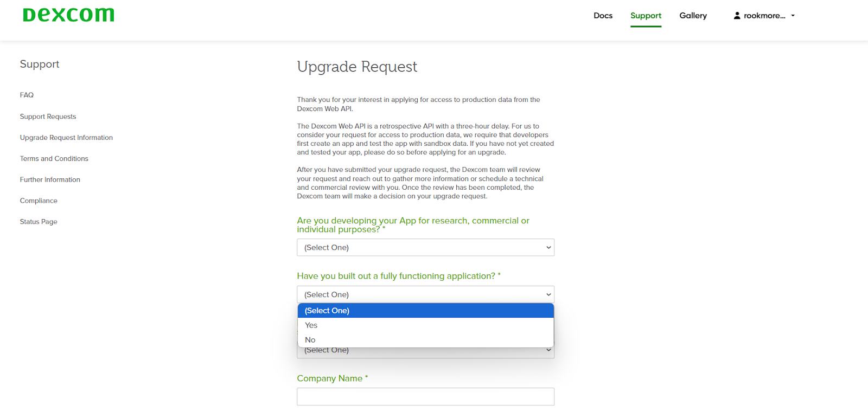Screen dimensions: 868x412
Task: Choose No in the dropdown list
Action: (310, 340)
